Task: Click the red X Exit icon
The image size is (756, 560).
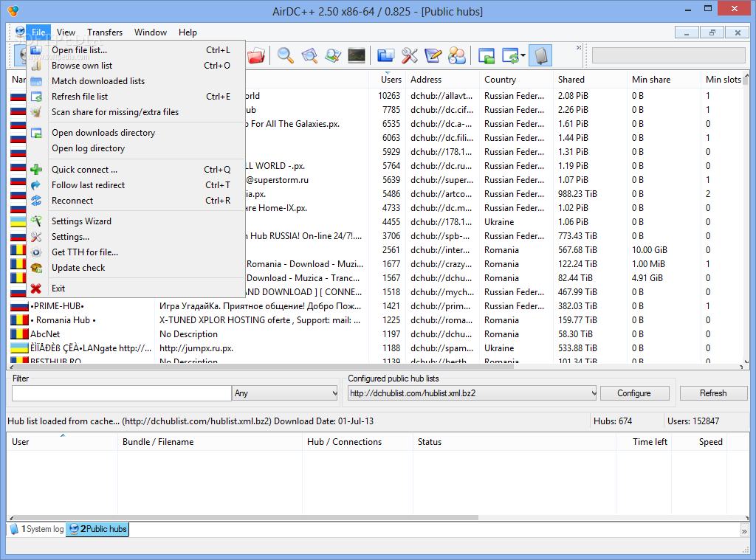Action: 36,288
